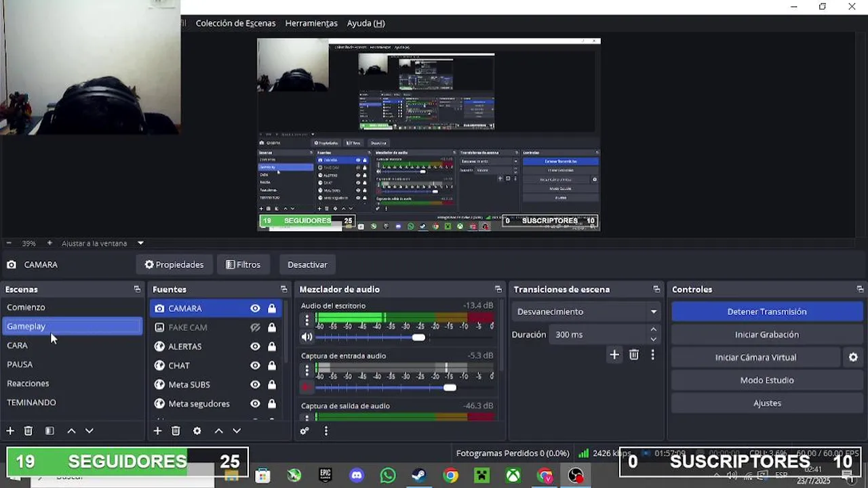Open Steam from the taskbar
868x488 pixels.
coord(419,476)
